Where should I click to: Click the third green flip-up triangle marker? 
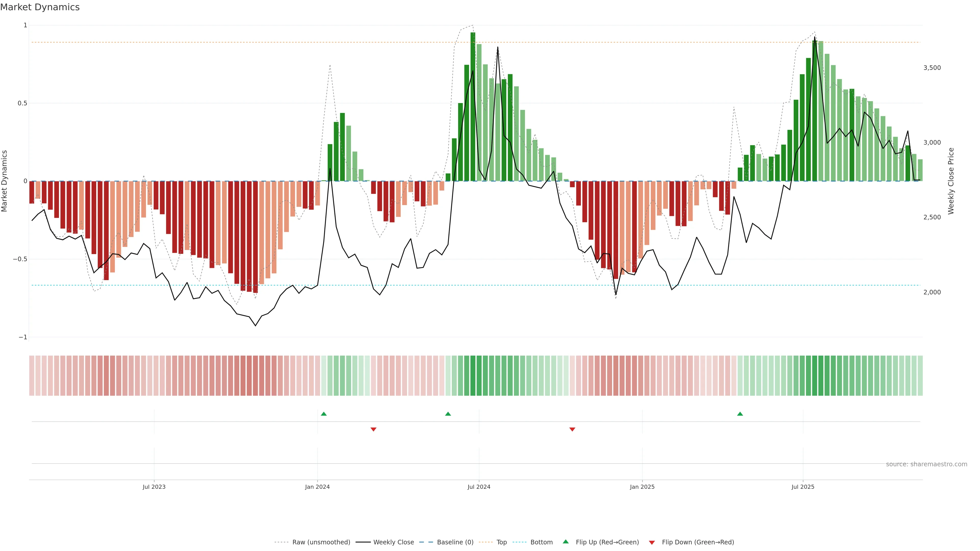(740, 414)
